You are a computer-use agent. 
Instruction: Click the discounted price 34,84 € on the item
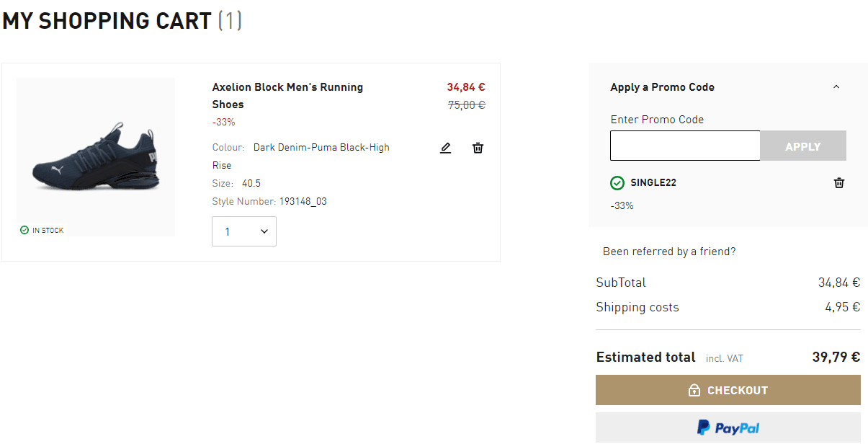[x=466, y=87]
